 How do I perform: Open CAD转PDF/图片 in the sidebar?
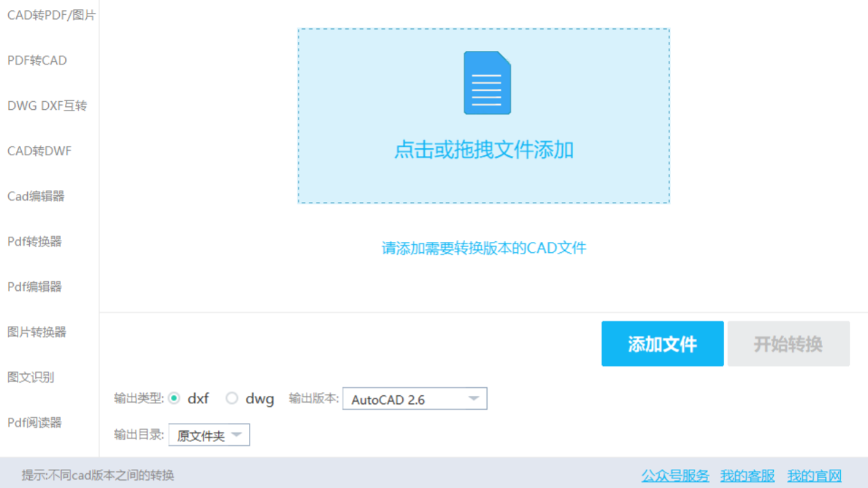pyautogui.click(x=51, y=15)
